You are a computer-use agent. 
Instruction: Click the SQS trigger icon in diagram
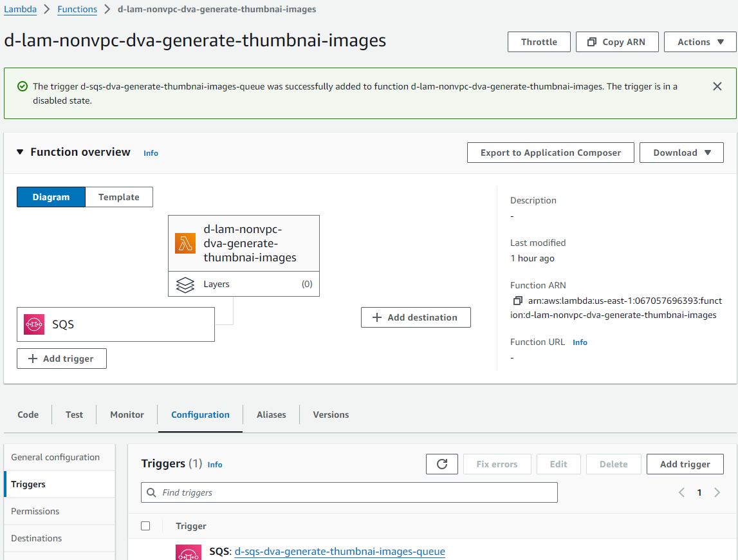click(34, 324)
